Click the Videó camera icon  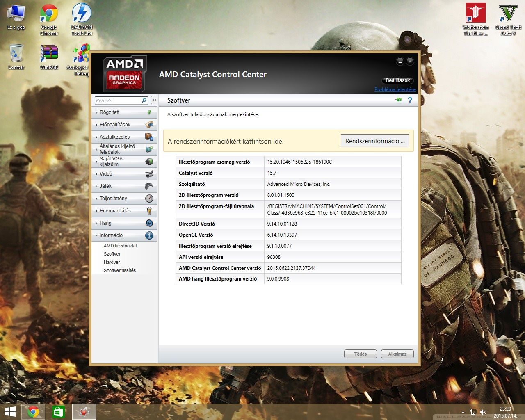[x=149, y=173]
